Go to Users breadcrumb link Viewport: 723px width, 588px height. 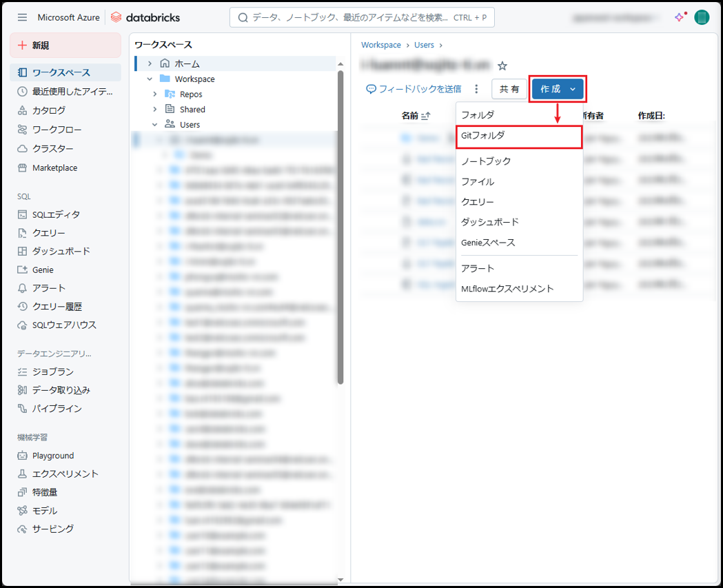(x=424, y=45)
